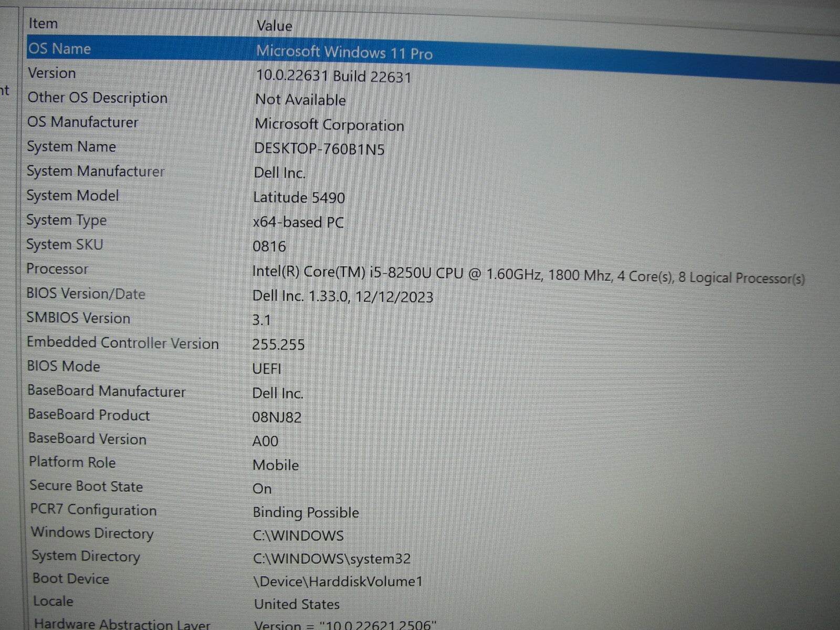This screenshot has height=630, width=840.
Task: Click the Value column header
Action: 274,26
